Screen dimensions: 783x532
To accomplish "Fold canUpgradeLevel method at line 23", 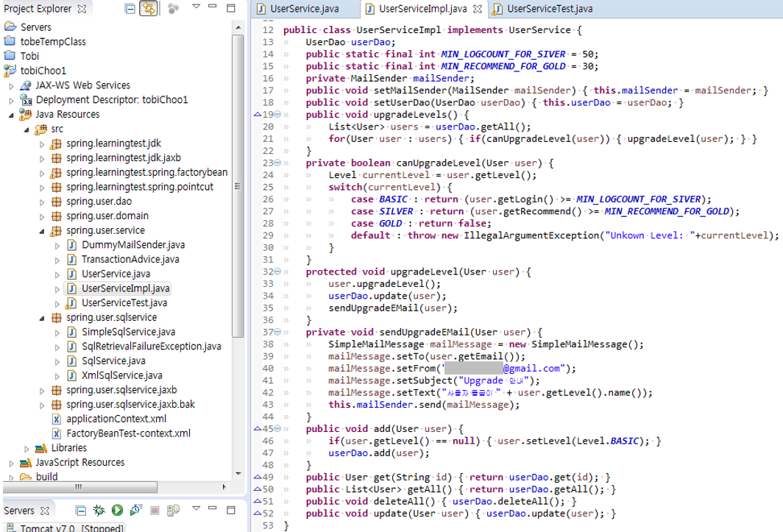I will click(277, 163).
